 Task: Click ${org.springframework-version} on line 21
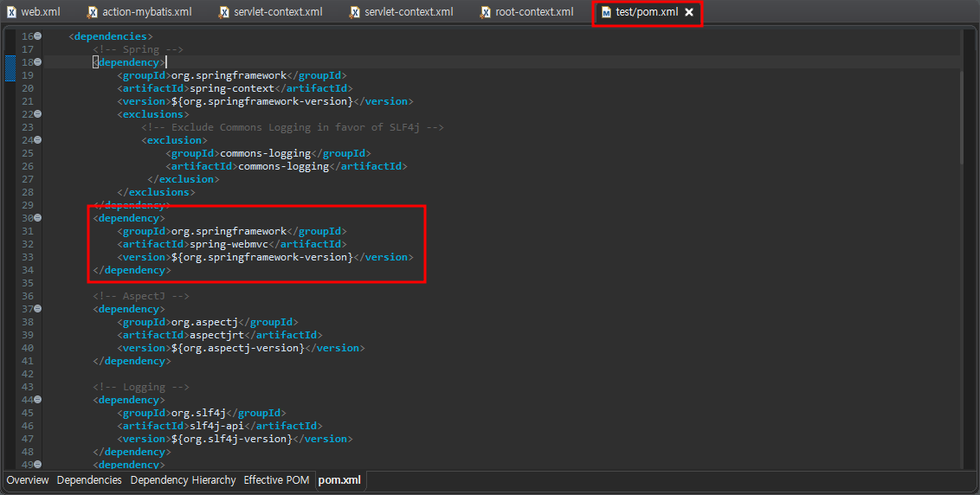pos(262,101)
